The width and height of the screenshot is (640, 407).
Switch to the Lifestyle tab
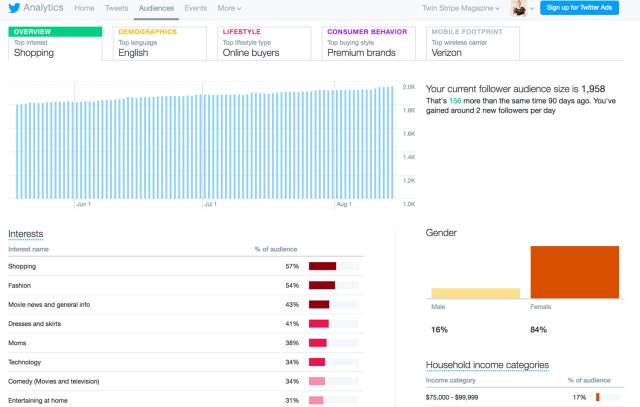tap(264, 43)
